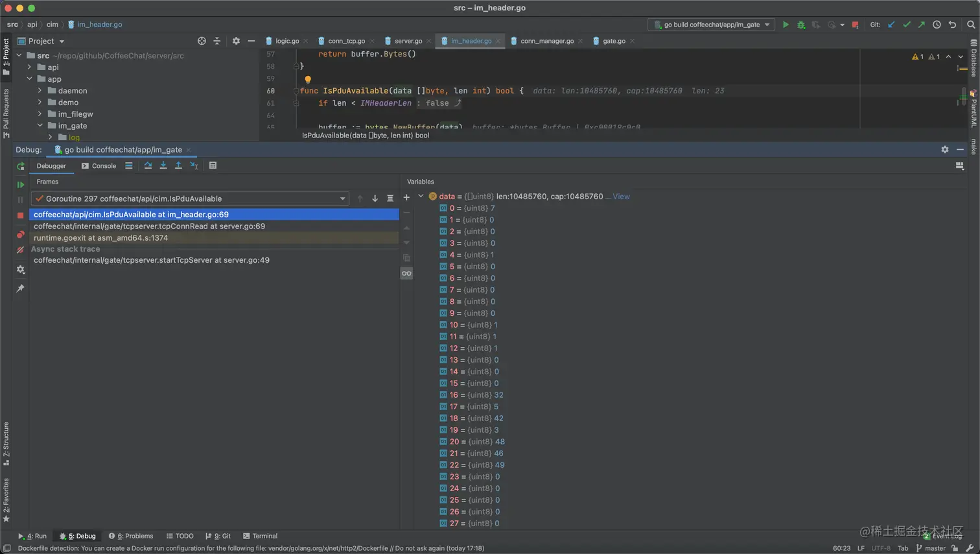
Task: Click the View link beside data variable
Action: [621, 197]
